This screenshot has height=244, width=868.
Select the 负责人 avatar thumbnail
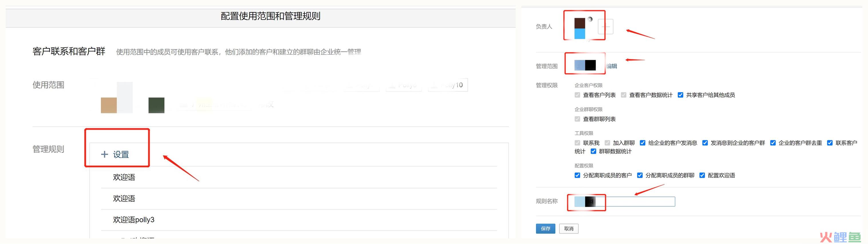[x=579, y=29]
